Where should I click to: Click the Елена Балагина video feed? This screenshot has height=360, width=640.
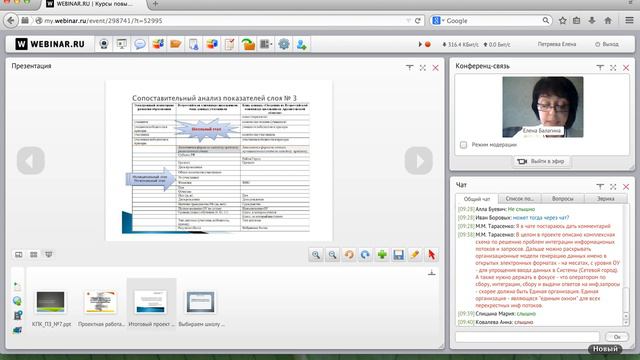coord(542,107)
